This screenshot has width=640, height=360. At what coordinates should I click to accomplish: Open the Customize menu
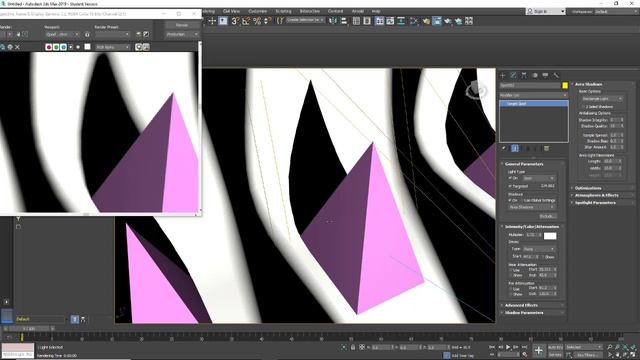[x=258, y=11]
